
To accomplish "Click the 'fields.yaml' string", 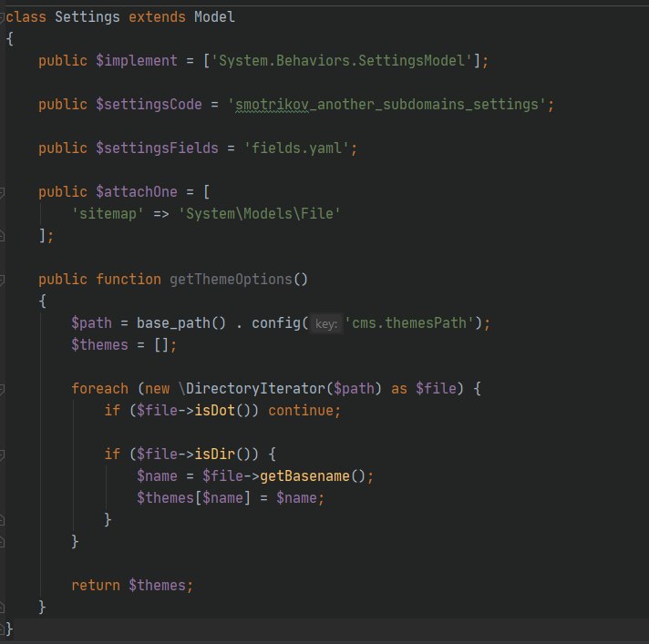I will tap(296, 148).
